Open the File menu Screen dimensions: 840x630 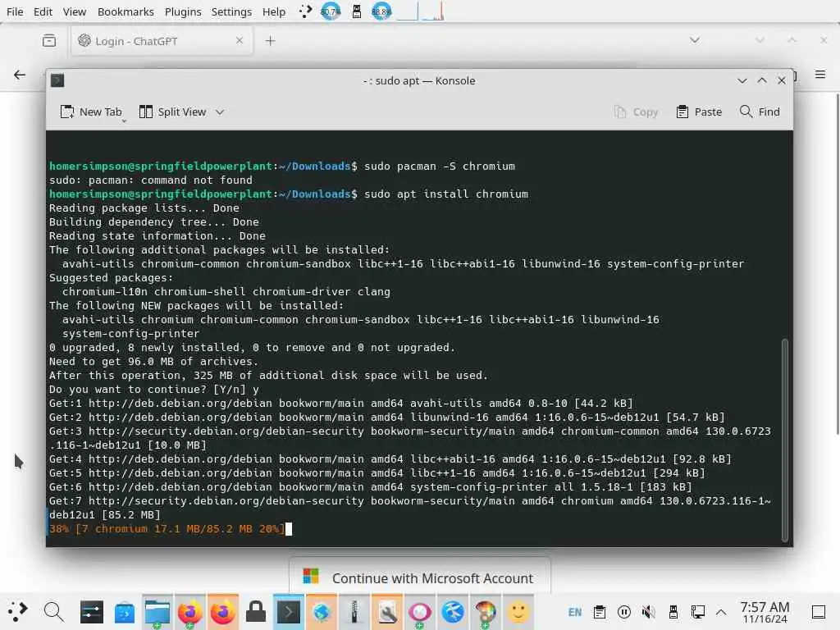point(15,11)
